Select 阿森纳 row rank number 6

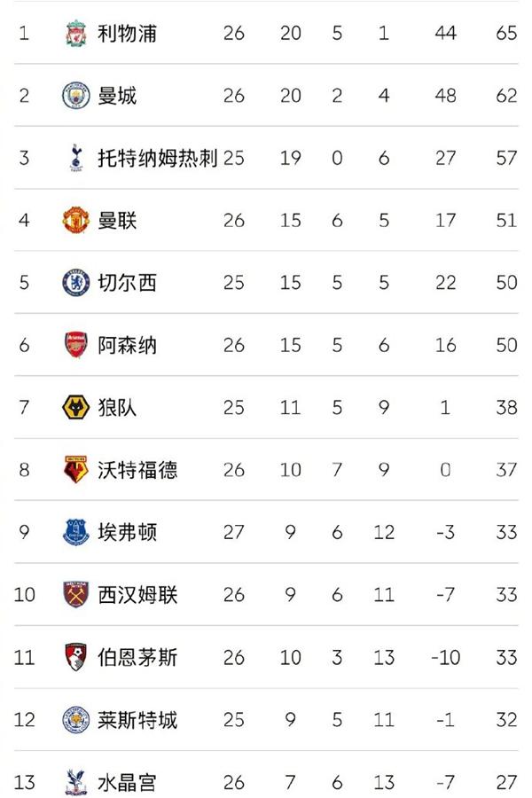24,345
